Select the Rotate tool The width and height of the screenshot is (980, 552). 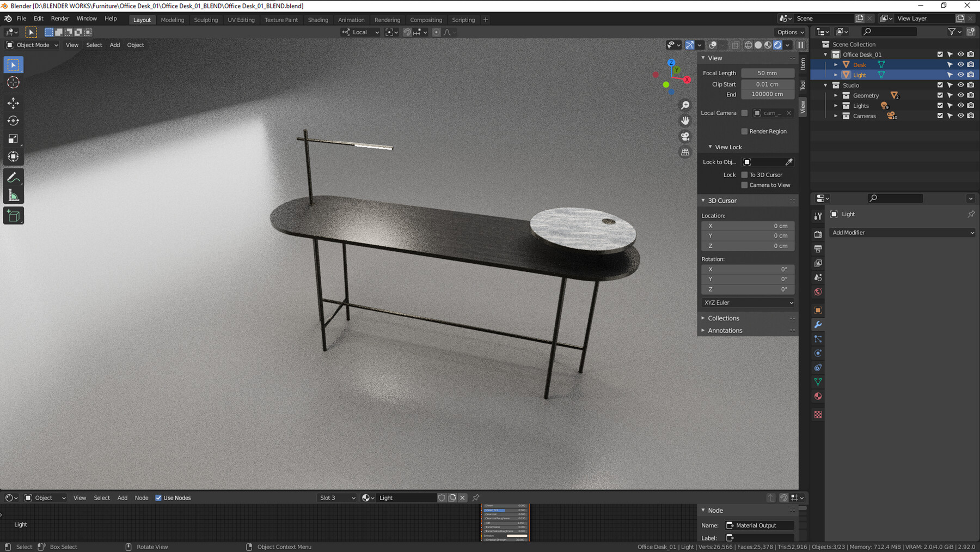point(13,120)
